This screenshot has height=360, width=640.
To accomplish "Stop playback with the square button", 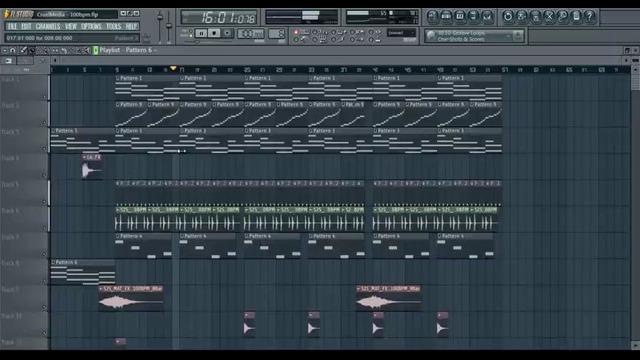I will pos(214,33).
